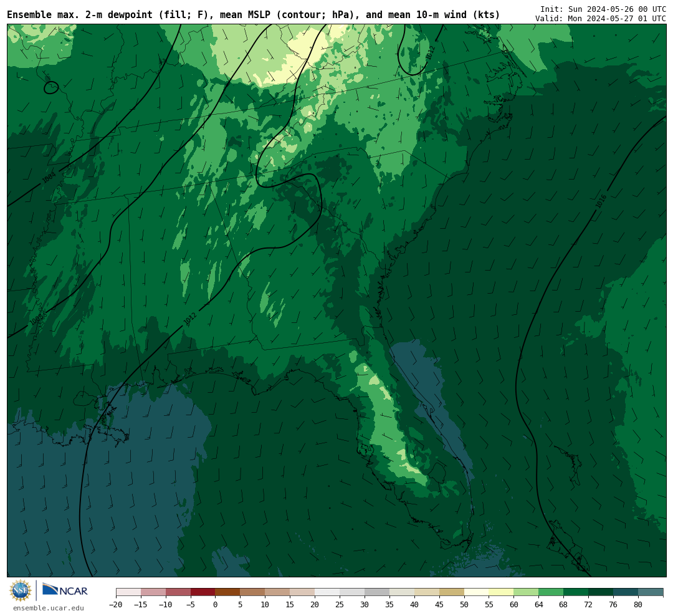Open the ensemble.ucar.edu link text

pyautogui.click(x=49, y=608)
